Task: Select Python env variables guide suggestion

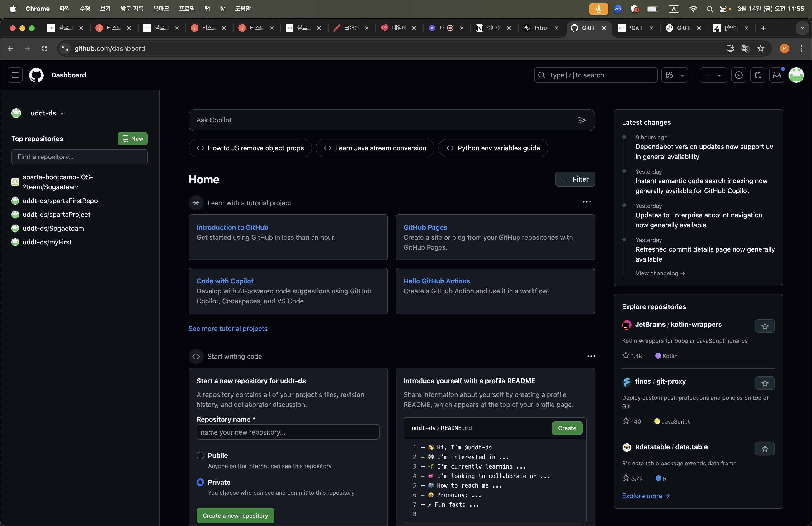Action: click(493, 148)
